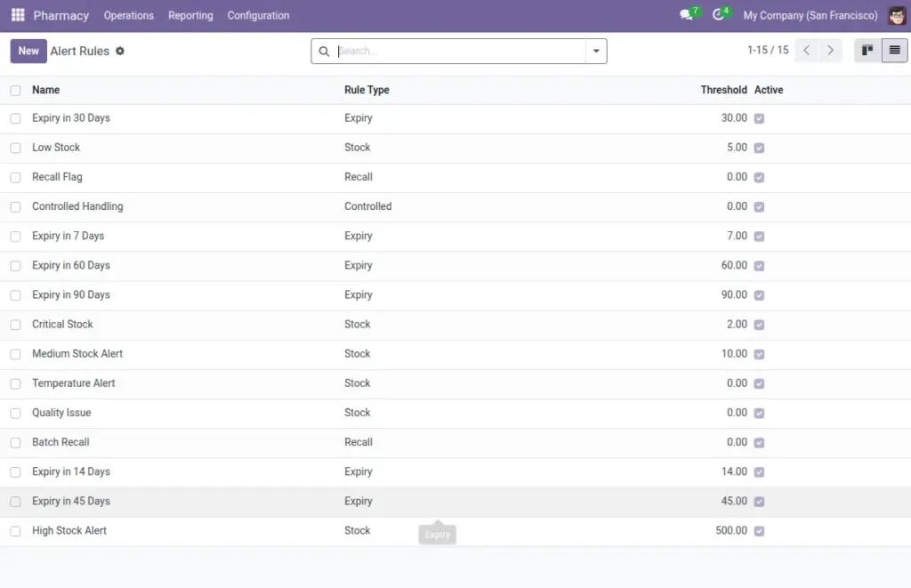911x588 pixels.
Task: Open the Expiry in 45 Days record
Action: pos(71,502)
